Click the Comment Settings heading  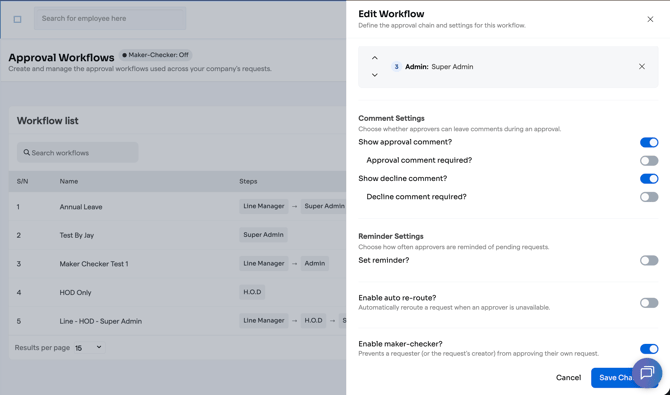pos(391,118)
